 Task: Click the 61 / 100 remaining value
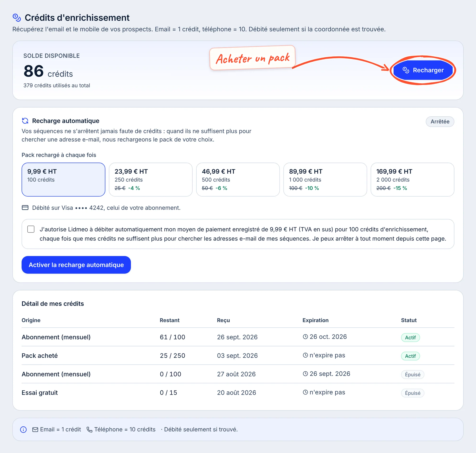point(173,337)
